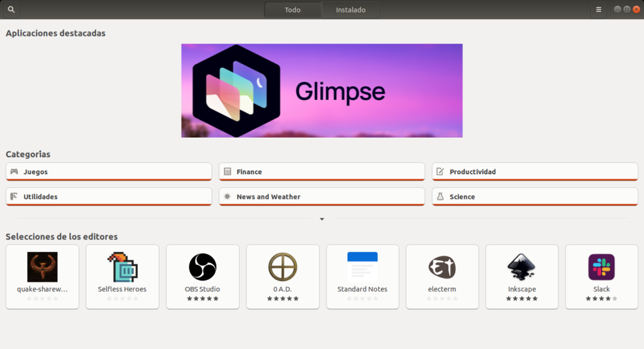Open the Slack app icon
The image size is (644, 349).
coord(601,267)
